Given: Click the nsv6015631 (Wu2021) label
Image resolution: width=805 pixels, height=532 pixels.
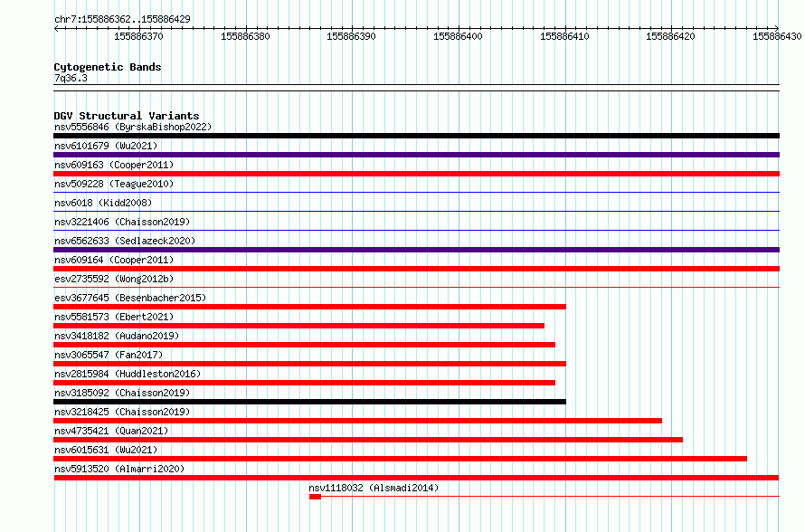Looking at the screenshot, I should click(x=106, y=450).
